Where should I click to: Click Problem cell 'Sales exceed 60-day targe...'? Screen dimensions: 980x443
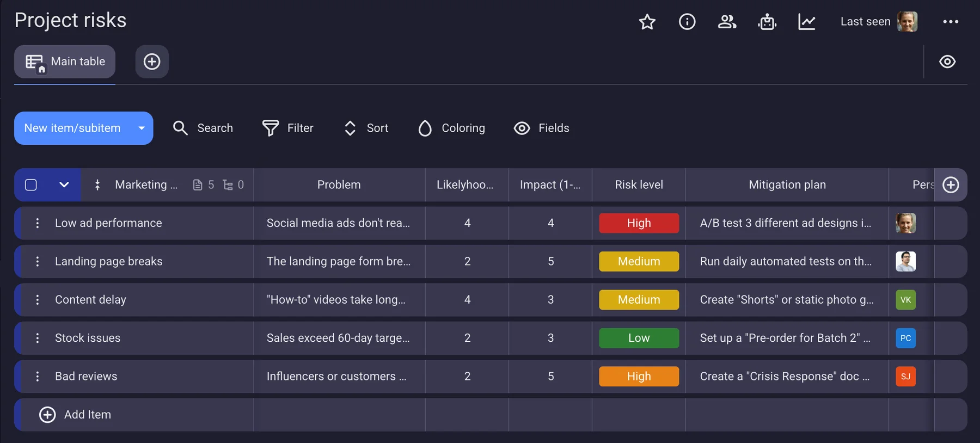coord(339,338)
